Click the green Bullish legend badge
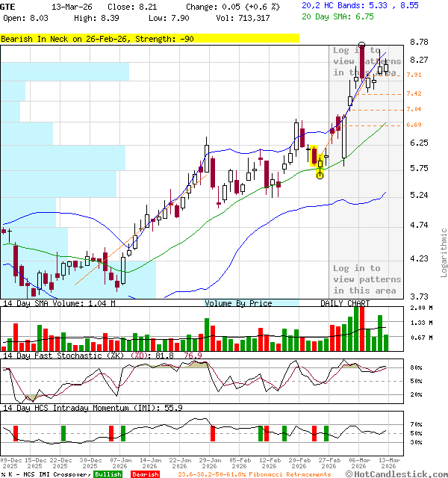This screenshot has width=448, height=478. pos(108,474)
